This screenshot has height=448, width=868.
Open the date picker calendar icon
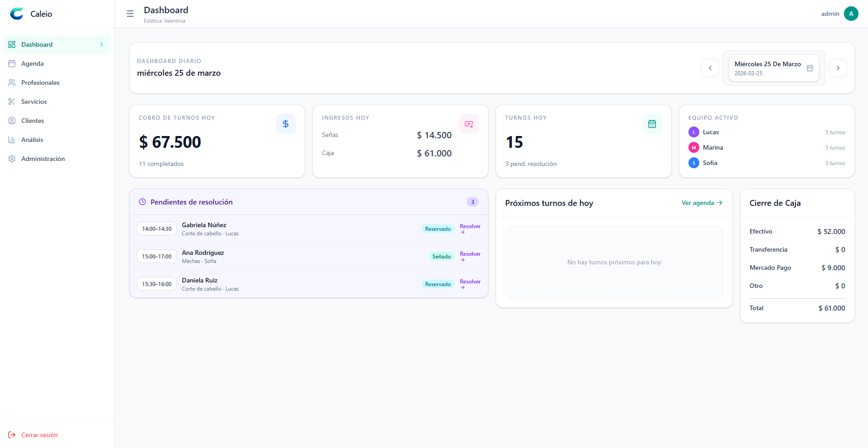tap(810, 68)
